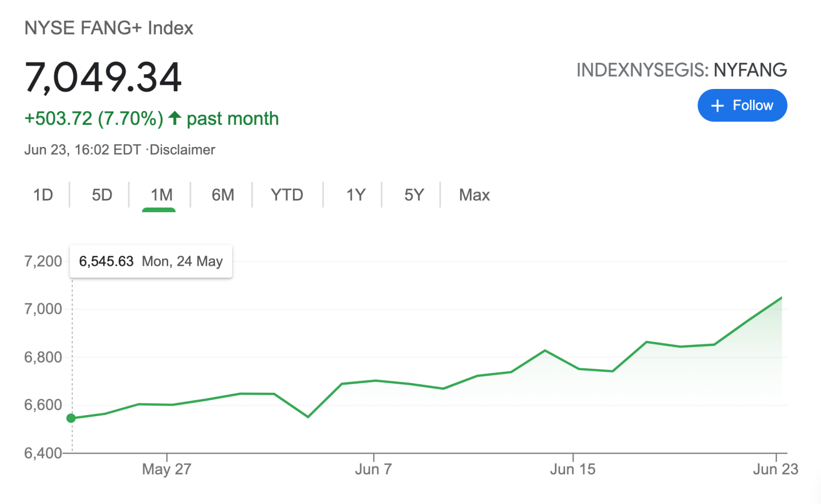Image resolution: width=821 pixels, height=504 pixels.
Task: Show the Max time range
Action: pos(474,195)
